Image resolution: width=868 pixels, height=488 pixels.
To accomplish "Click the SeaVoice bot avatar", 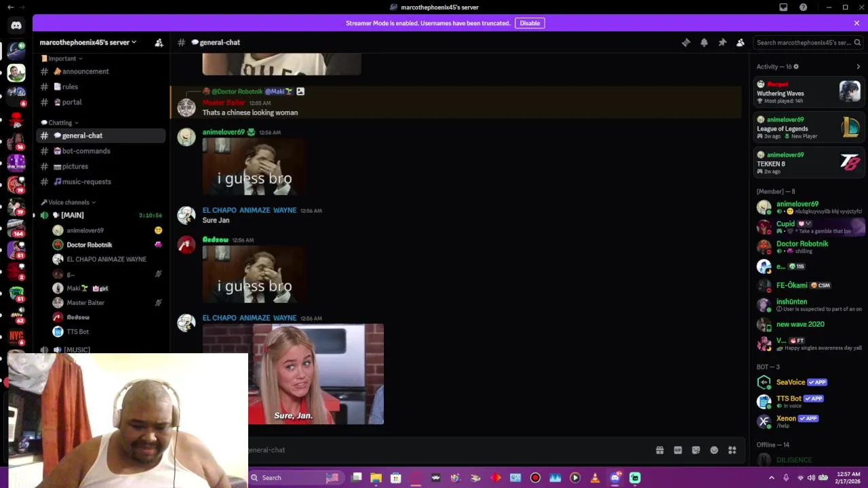I will pyautogui.click(x=764, y=382).
